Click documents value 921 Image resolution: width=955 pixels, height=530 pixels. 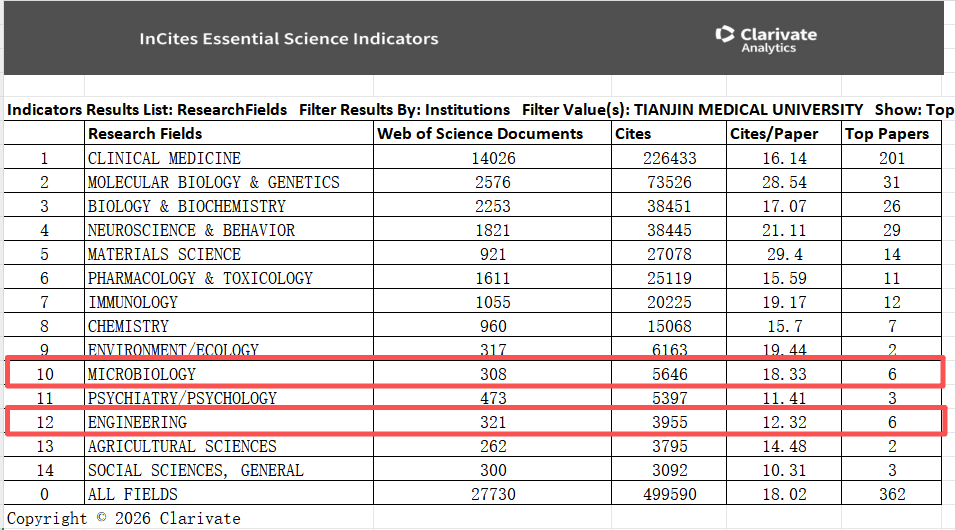(493, 254)
